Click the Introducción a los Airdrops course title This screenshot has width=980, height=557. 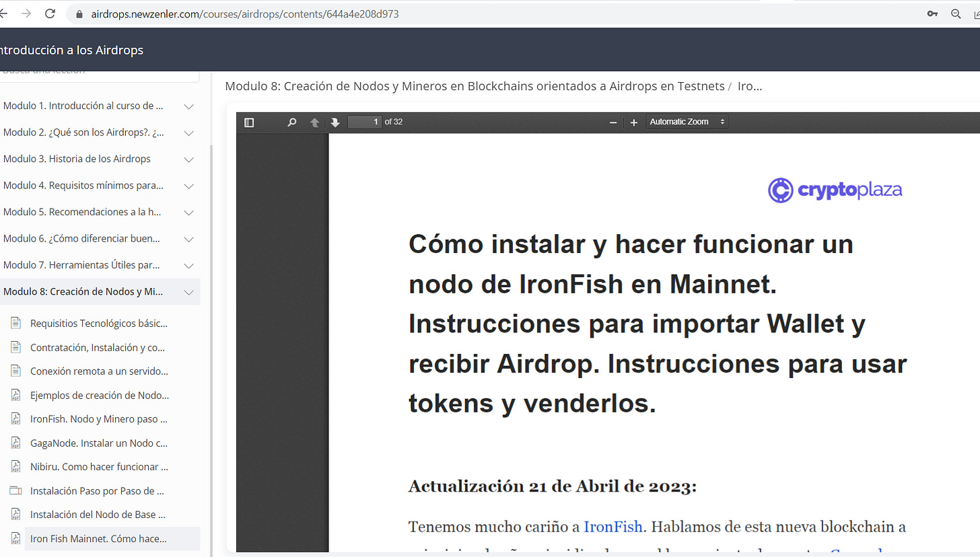pyautogui.click(x=70, y=50)
